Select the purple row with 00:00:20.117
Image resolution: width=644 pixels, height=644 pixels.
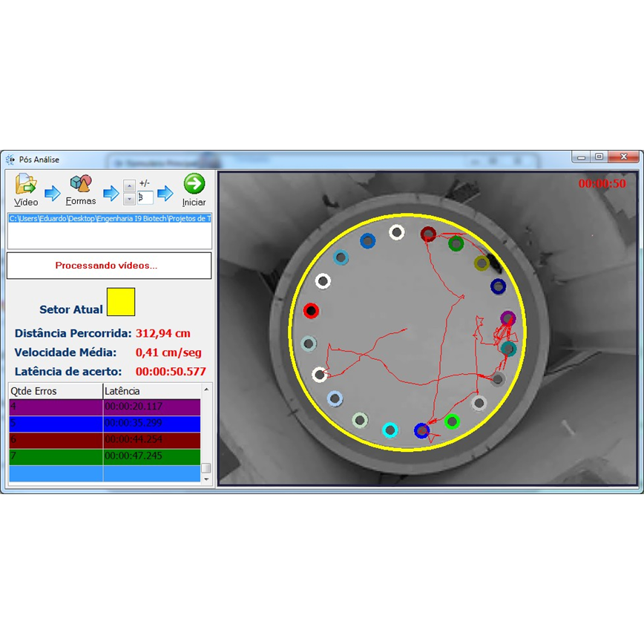104,407
